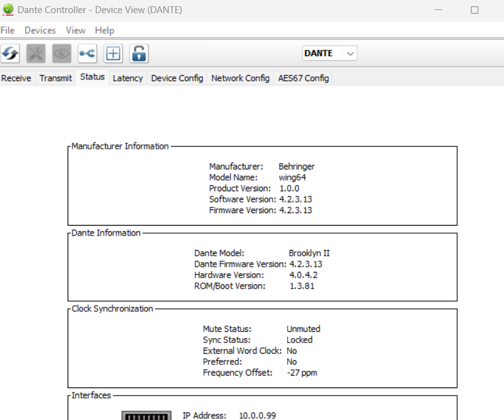
Task: Switch to the Latency tab
Action: (x=128, y=78)
